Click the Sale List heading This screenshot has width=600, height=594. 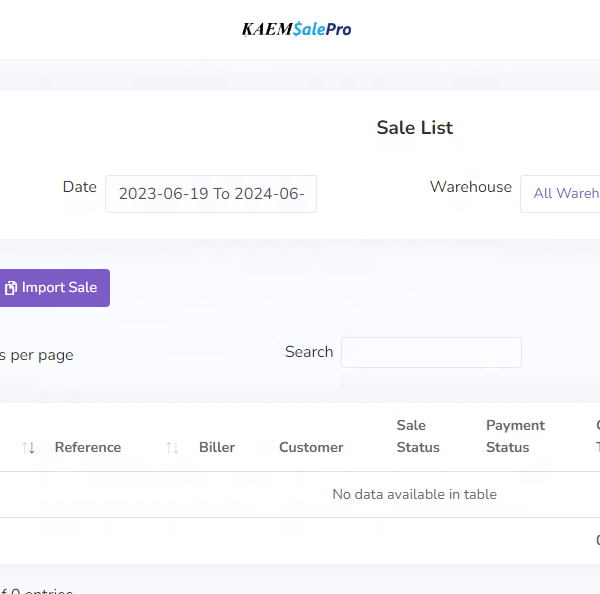pyautogui.click(x=414, y=128)
